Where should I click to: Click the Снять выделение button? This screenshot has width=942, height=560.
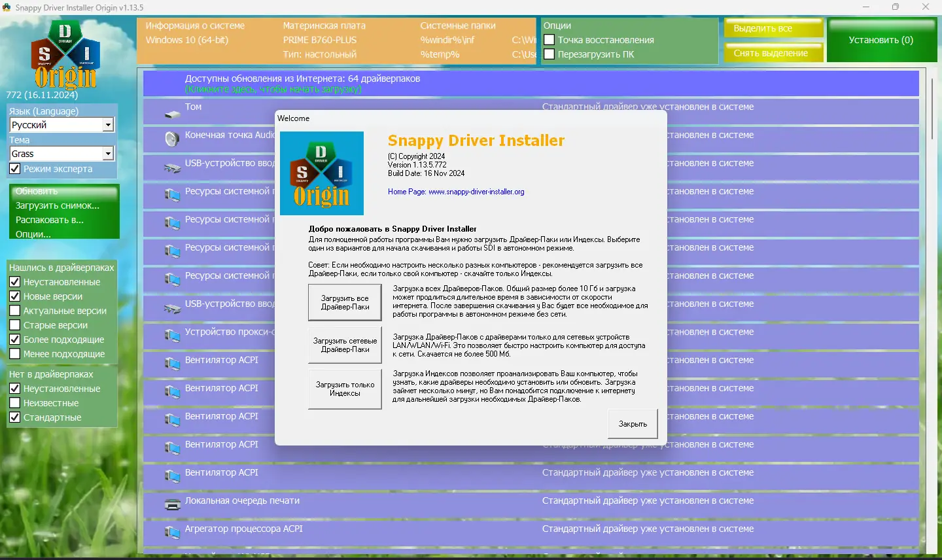click(774, 53)
